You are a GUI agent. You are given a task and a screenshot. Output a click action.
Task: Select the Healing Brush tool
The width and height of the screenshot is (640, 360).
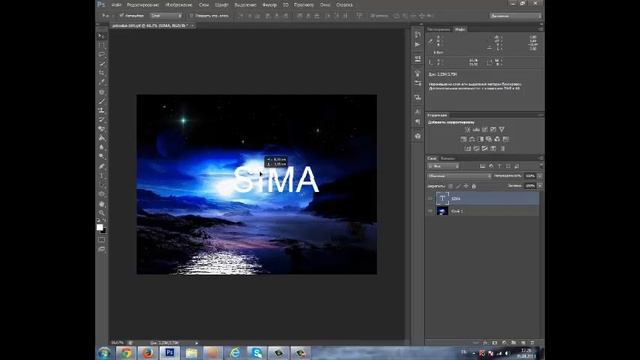coord(102,92)
